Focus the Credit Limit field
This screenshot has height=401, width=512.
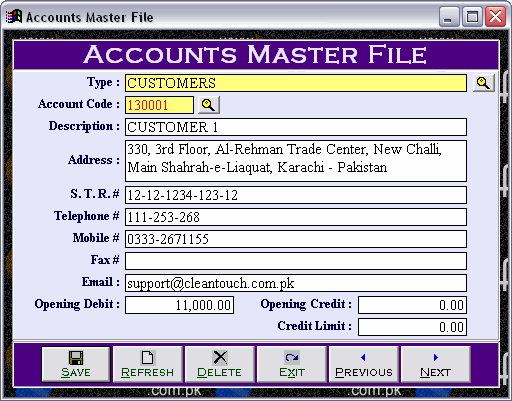pyautogui.click(x=412, y=327)
